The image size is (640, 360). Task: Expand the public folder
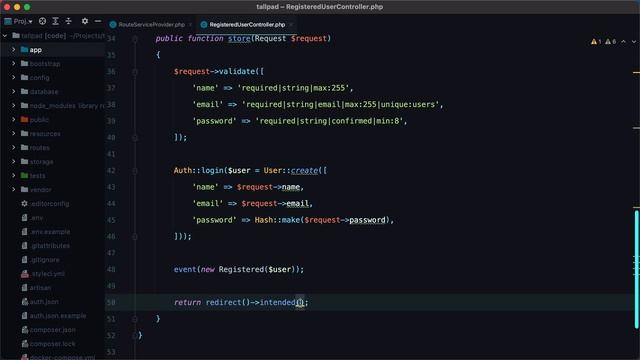[13, 119]
